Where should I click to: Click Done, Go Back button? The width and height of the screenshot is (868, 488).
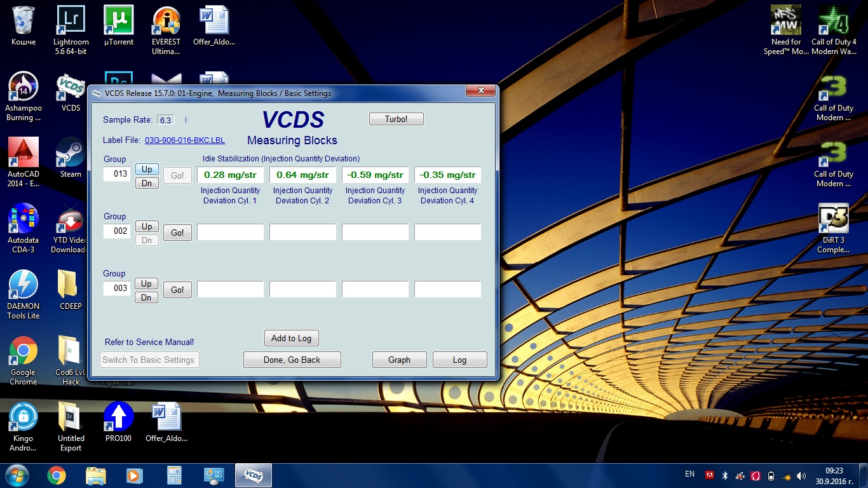point(292,360)
